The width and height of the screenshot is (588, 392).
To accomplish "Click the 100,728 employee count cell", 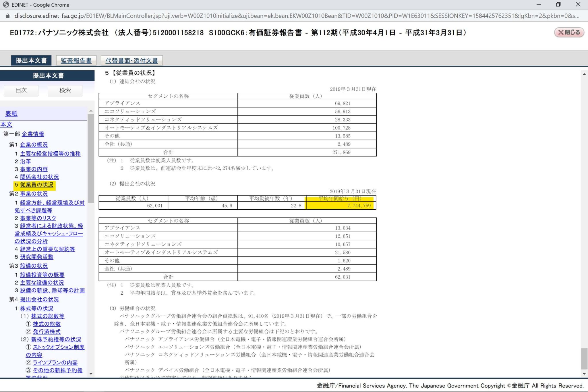I will pyautogui.click(x=307, y=128).
